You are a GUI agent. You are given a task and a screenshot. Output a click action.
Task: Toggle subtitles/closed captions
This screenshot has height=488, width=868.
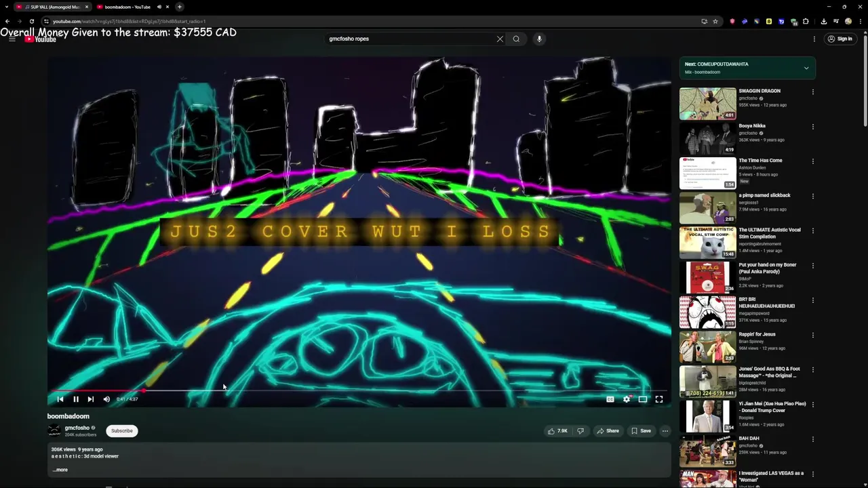click(610, 399)
